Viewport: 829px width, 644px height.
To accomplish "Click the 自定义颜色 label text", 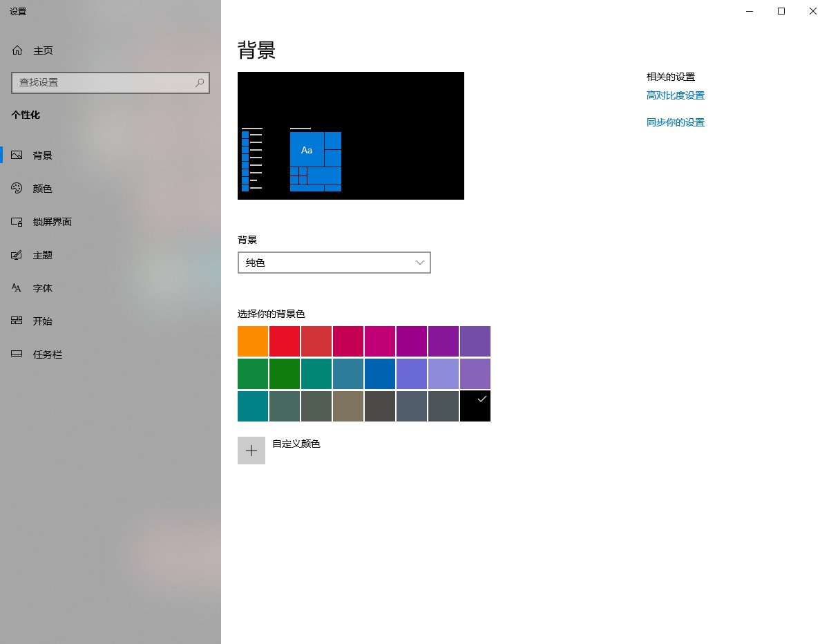I will [x=296, y=444].
